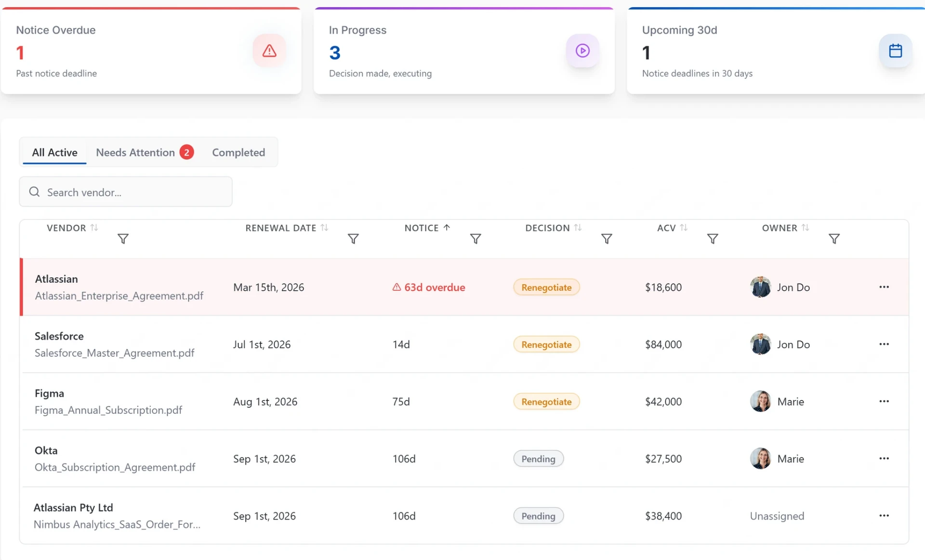Image resolution: width=925 pixels, height=560 pixels.
Task: Click the Pending badge for Atlassian Pty Ltd
Action: coord(538,516)
